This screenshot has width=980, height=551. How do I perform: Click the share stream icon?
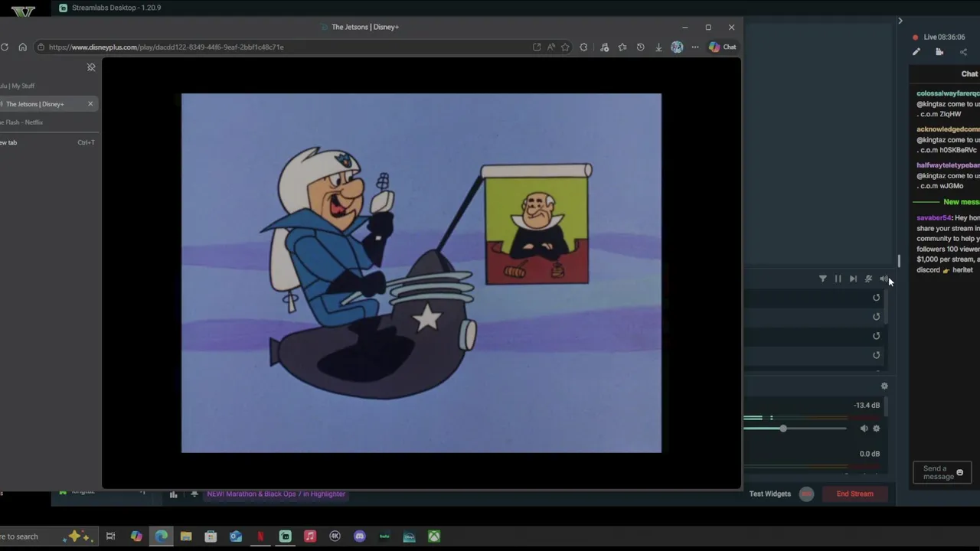tap(963, 52)
